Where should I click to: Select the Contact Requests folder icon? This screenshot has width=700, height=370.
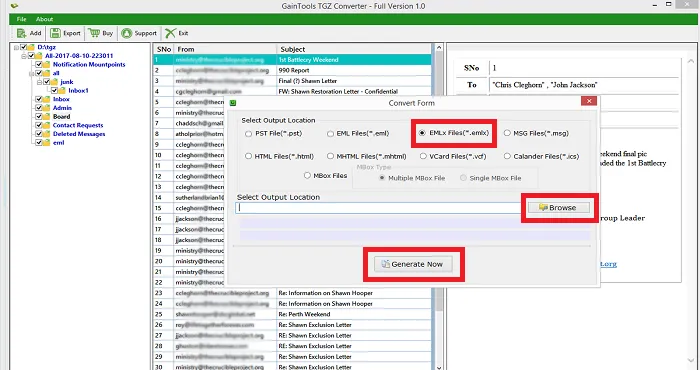(x=46, y=125)
